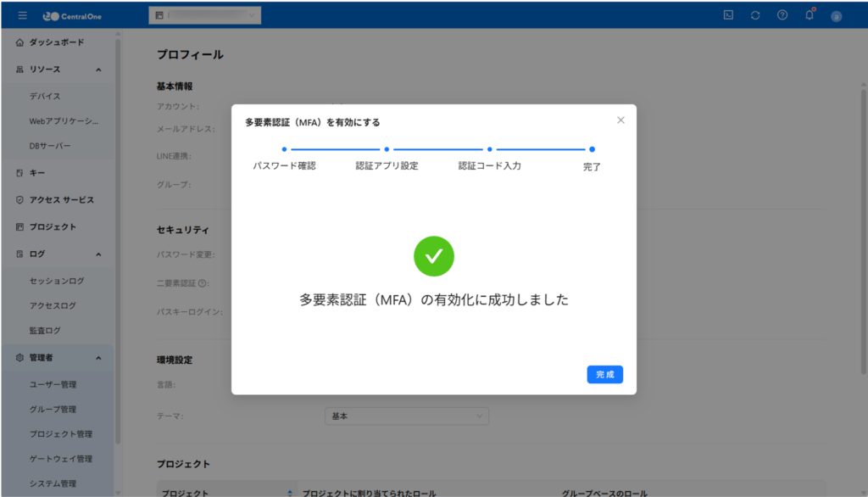Click the sort icon on プロジェクト column
Image resolution: width=868 pixels, height=497 pixels.
(290, 493)
